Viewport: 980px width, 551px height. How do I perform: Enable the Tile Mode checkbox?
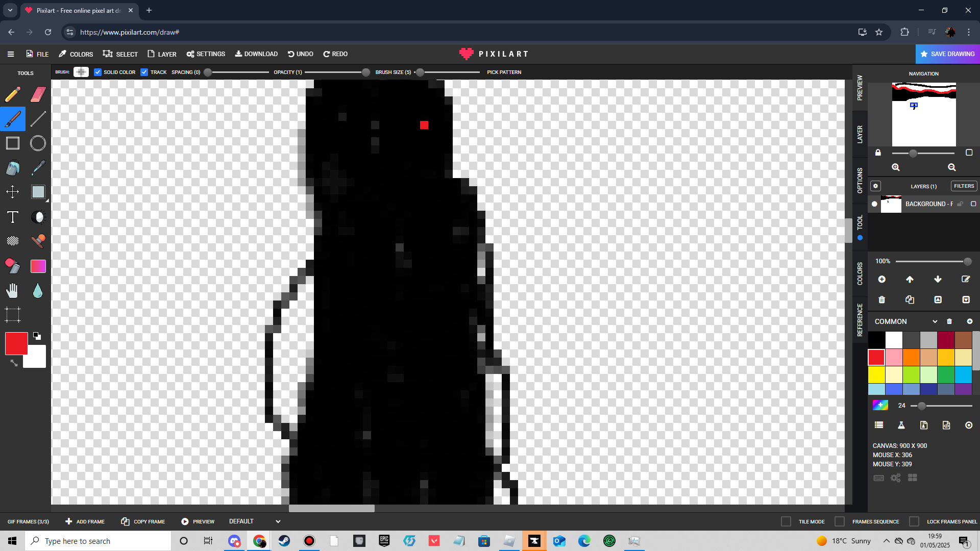786,521
